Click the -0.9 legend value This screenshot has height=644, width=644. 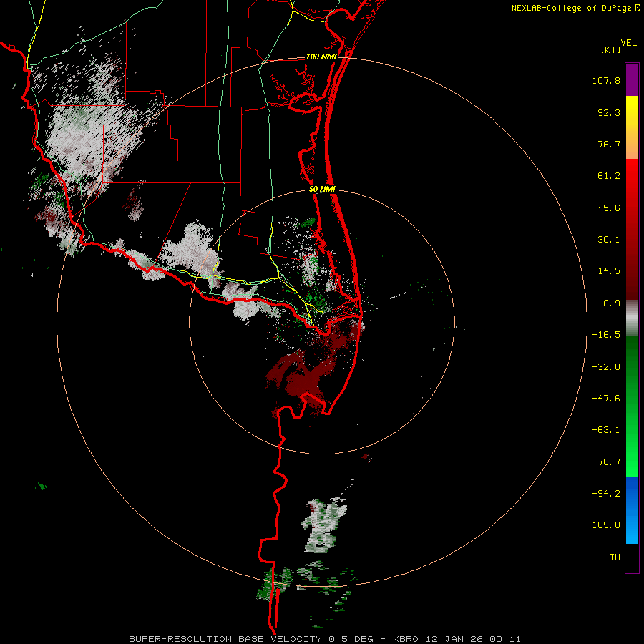[x=609, y=303]
